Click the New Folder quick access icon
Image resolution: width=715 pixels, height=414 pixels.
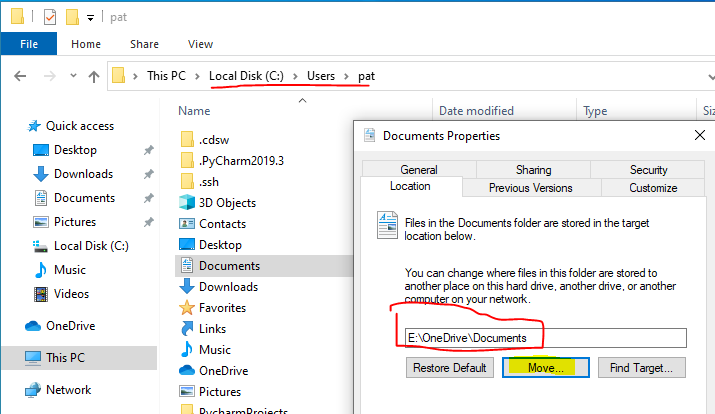tap(72, 17)
